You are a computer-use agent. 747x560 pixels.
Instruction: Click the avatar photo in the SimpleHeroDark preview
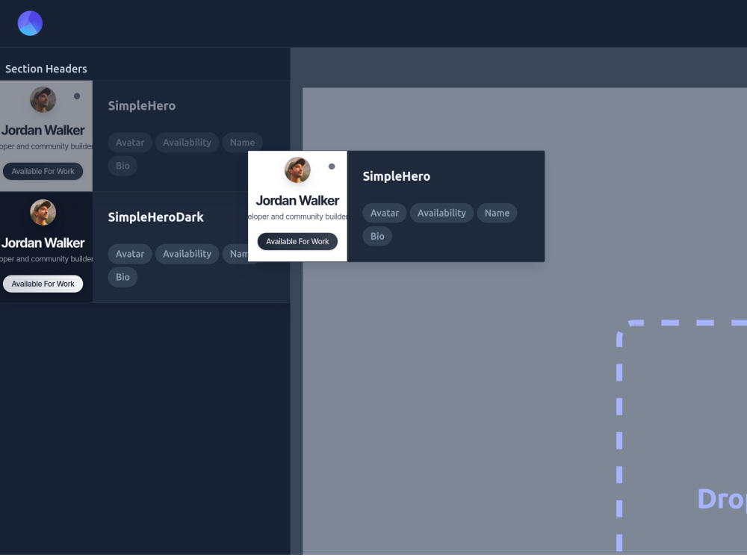point(43,212)
